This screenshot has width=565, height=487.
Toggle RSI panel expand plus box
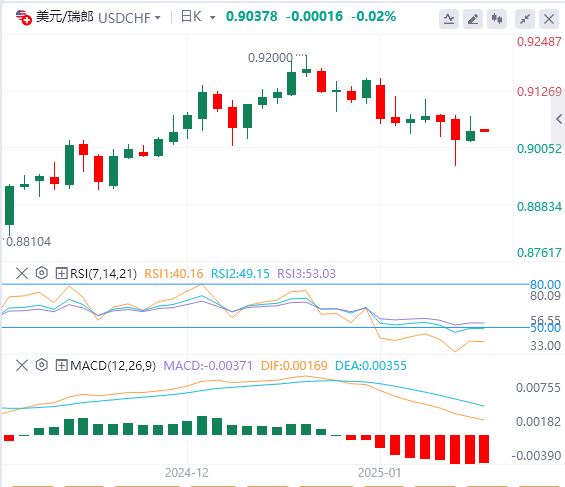62,273
